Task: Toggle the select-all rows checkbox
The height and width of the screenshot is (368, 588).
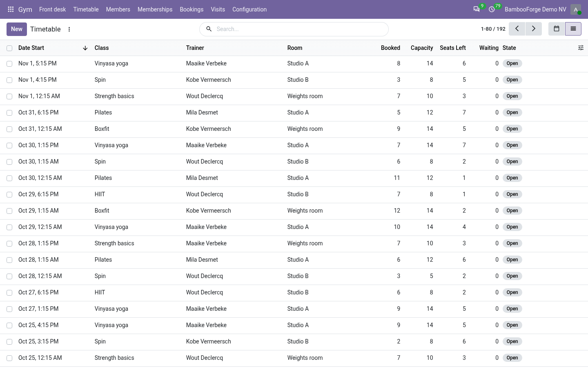Action: pos(9,48)
